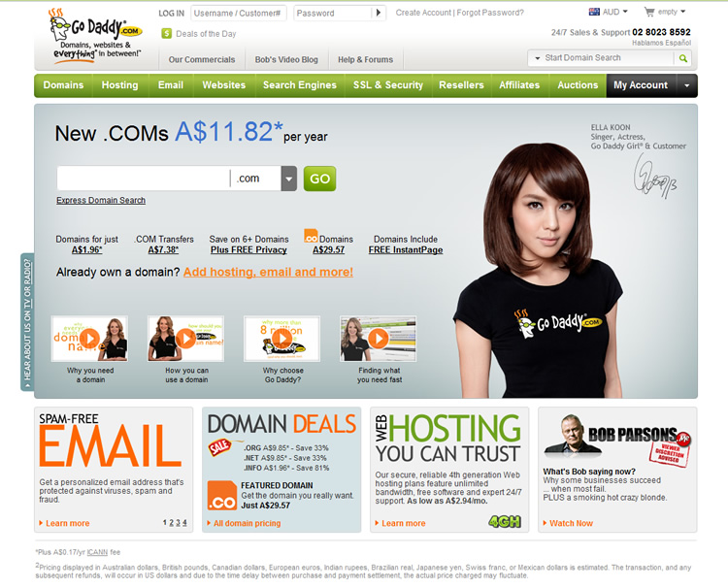
Task: Click the 4GH hosting badge
Action: click(505, 522)
